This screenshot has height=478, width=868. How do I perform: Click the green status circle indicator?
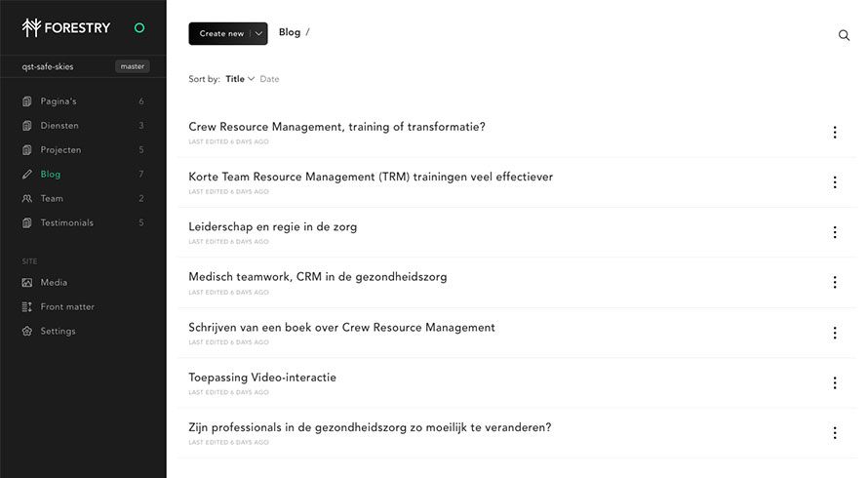(139, 27)
